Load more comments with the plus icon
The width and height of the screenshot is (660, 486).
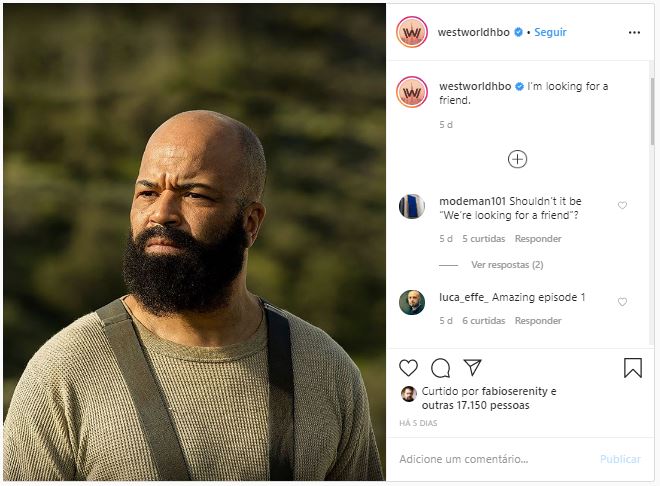click(517, 159)
